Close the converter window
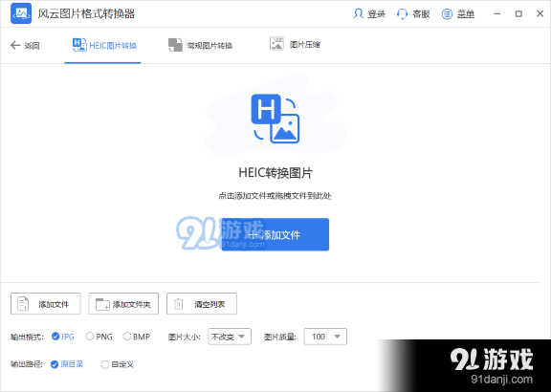Image resolution: width=551 pixels, height=392 pixels. (x=540, y=14)
